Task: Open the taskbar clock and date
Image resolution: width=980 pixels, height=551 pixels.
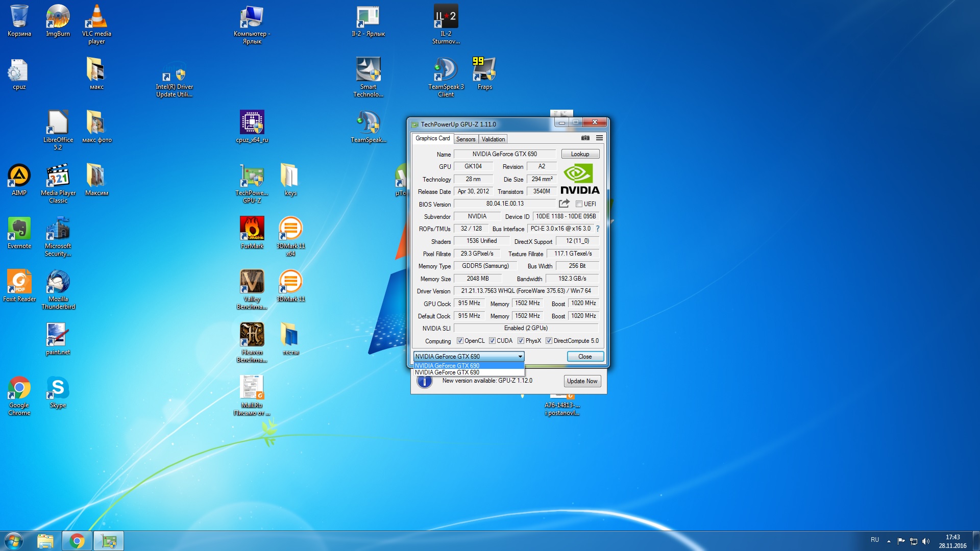Action: pos(952,541)
